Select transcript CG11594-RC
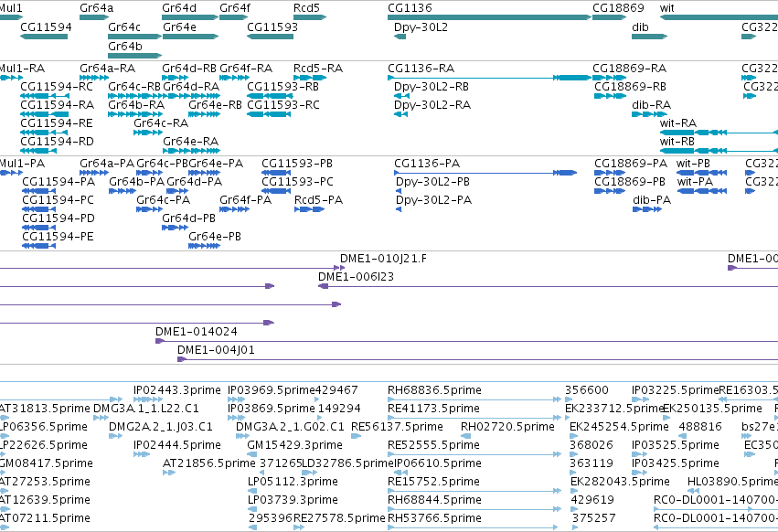778x532 pixels. [45, 96]
